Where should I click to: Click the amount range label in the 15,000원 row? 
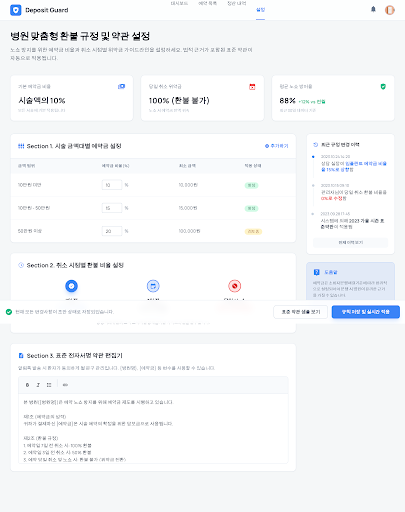(34, 208)
